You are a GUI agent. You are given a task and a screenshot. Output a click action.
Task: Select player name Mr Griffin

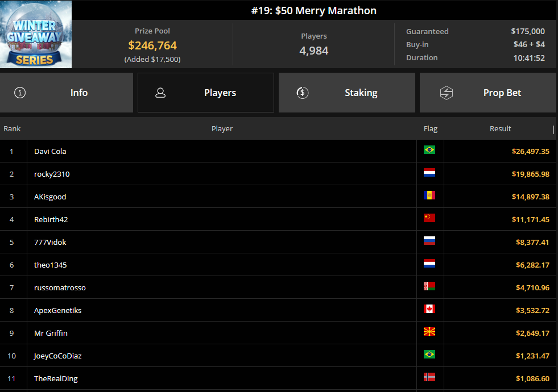click(51, 333)
